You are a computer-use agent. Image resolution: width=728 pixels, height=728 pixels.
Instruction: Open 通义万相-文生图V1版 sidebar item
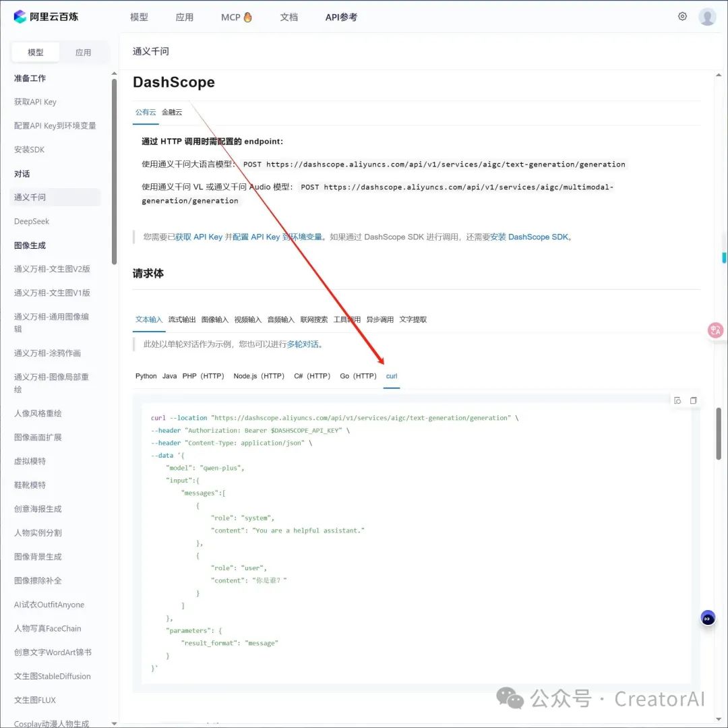(52, 293)
